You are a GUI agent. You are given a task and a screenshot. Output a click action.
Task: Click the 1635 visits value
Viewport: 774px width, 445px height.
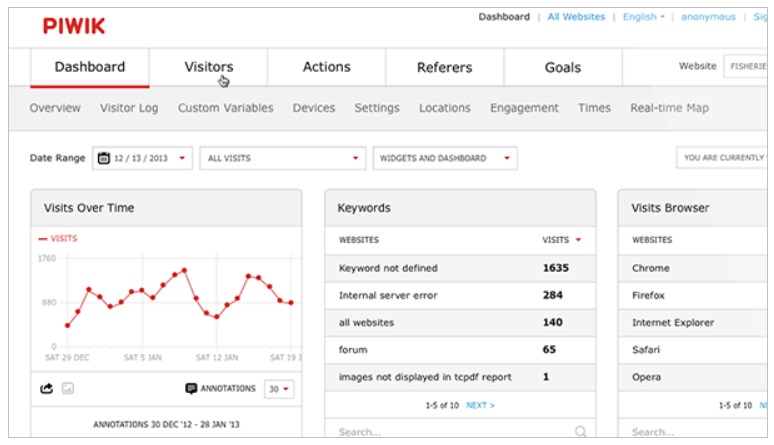pos(556,268)
